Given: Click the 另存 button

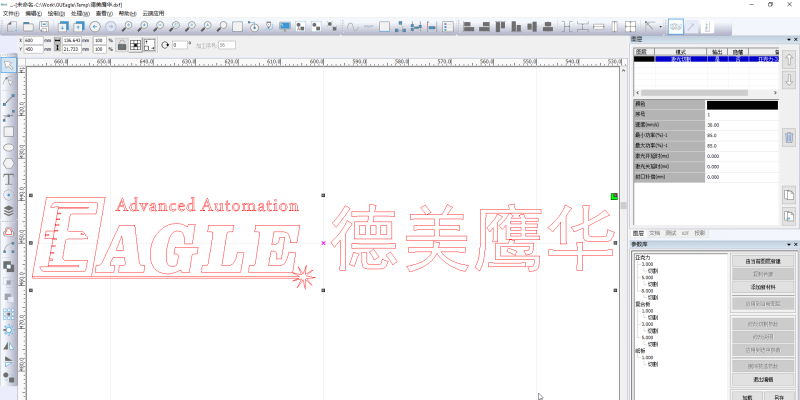Looking at the screenshot, I should (x=779, y=397).
